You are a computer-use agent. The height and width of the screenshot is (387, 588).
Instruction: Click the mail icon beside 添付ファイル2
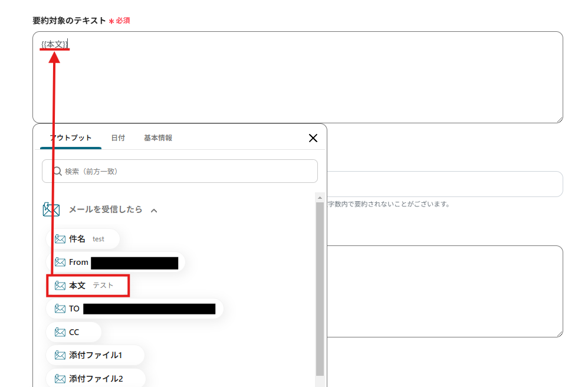click(x=60, y=378)
